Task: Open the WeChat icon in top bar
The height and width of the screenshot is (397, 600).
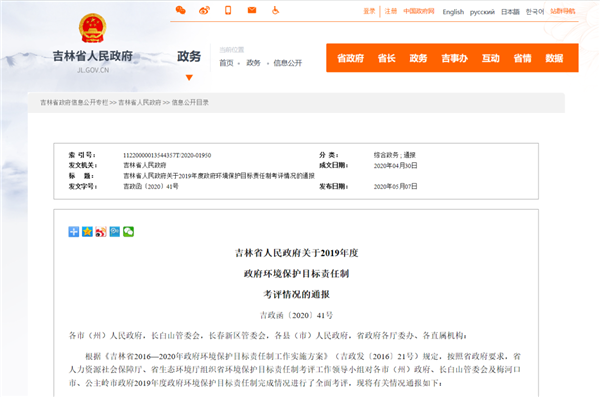Action: click(181, 10)
